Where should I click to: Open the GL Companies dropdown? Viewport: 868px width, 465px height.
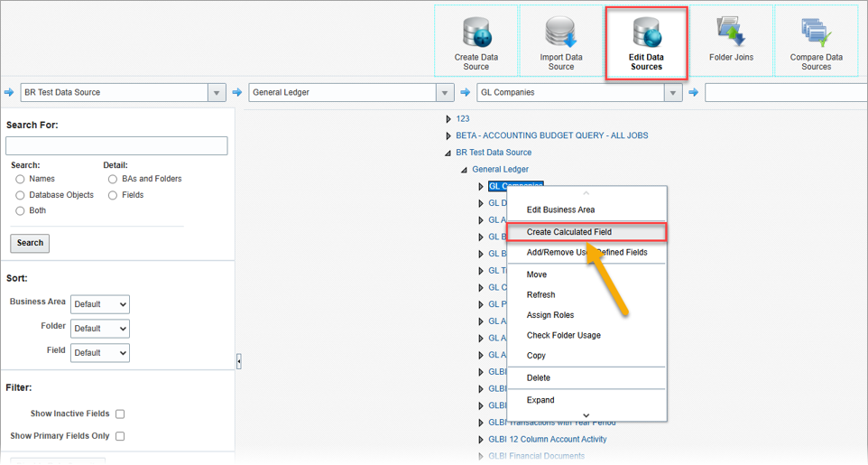(672, 93)
